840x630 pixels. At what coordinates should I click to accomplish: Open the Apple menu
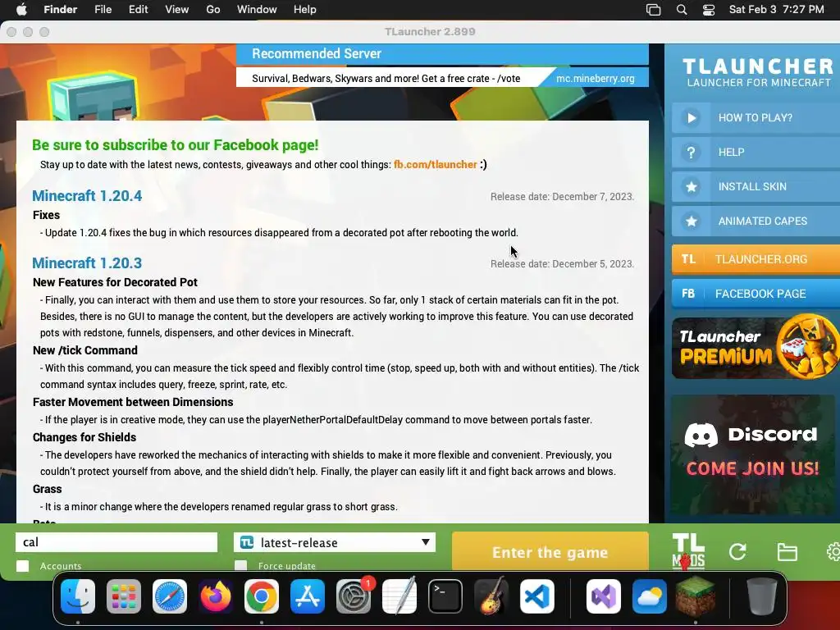click(x=22, y=10)
